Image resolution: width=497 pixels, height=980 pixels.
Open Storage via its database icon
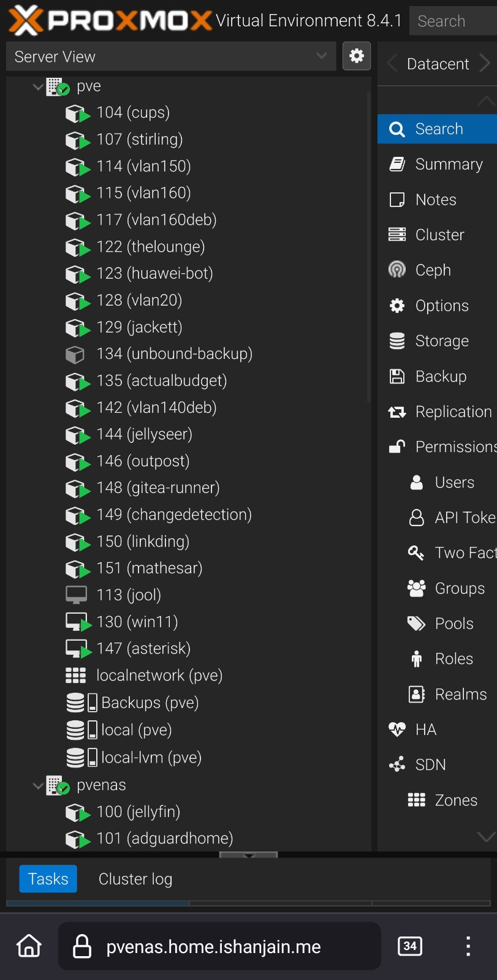[x=397, y=341]
